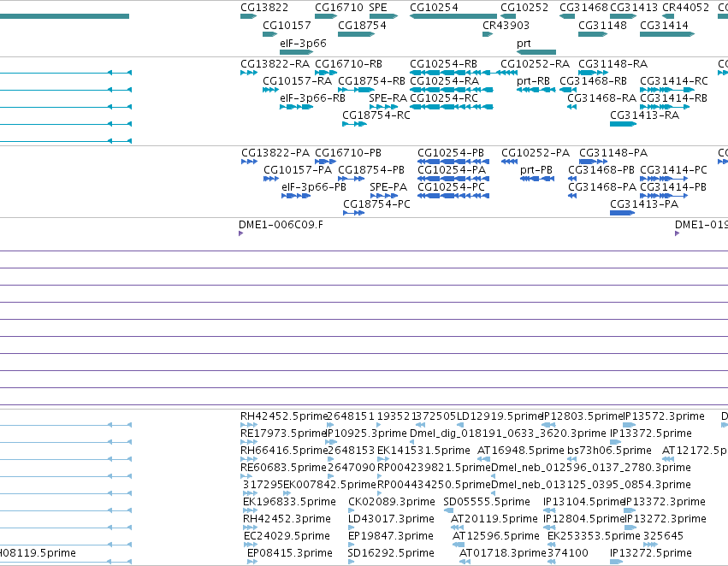
Task: Select the CG10157 gene label
Action: (x=287, y=25)
